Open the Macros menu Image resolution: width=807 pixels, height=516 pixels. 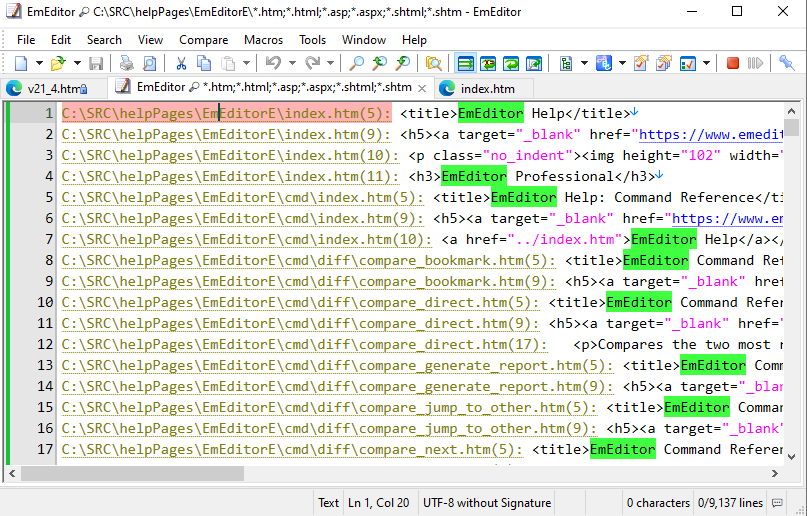tap(263, 40)
